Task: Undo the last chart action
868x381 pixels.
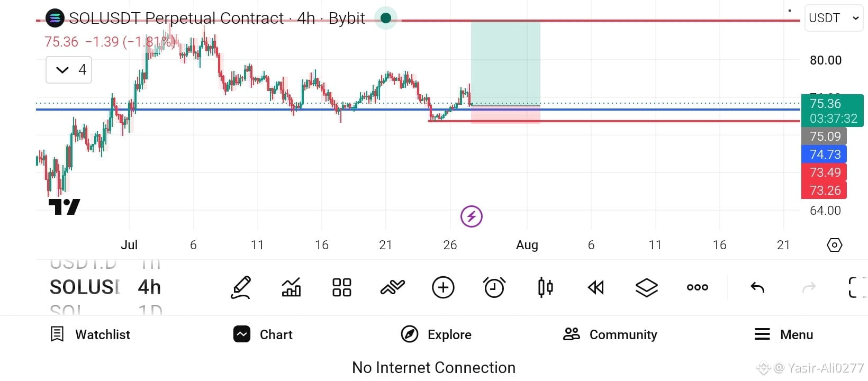Action: pos(757,287)
